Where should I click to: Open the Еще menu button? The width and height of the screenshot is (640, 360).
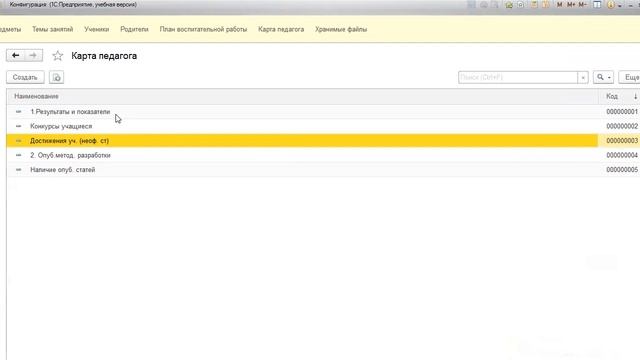coord(630,77)
